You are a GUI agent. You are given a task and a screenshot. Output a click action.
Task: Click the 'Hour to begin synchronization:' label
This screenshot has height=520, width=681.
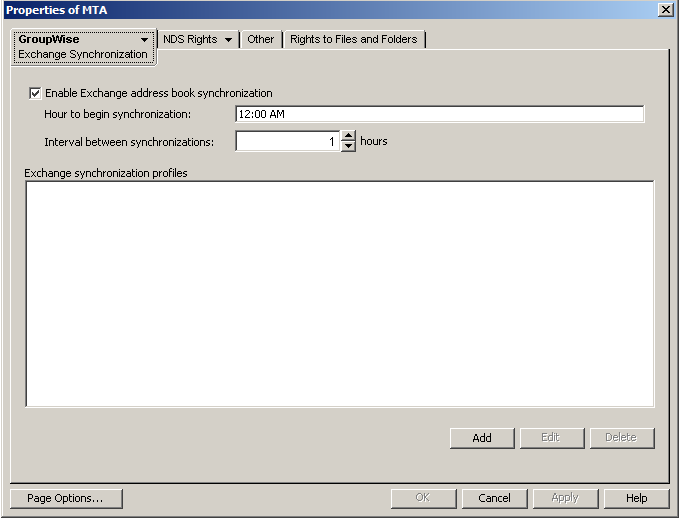coord(117,114)
